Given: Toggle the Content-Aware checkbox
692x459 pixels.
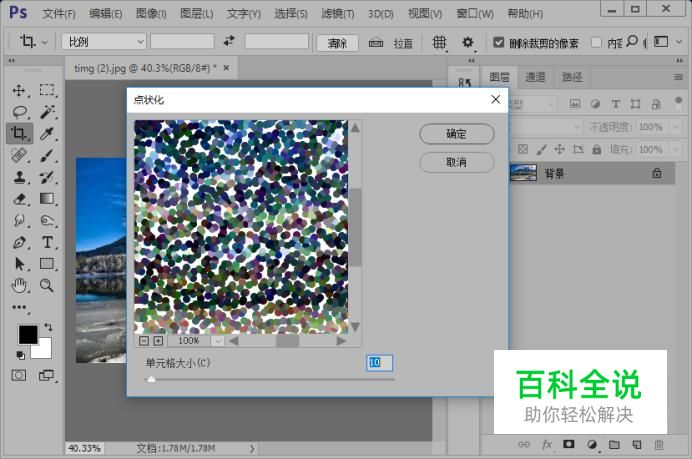Looking at the screenshot, I should click(x=596, y=42).
